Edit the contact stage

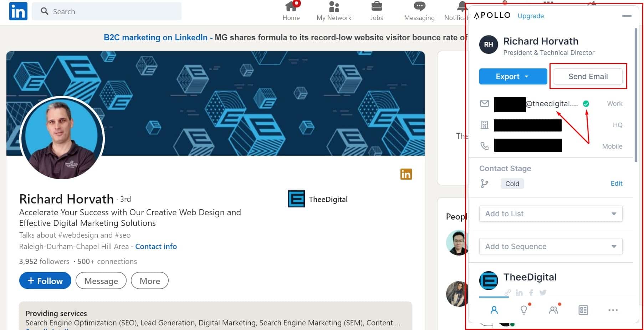[x=616, y=183]
